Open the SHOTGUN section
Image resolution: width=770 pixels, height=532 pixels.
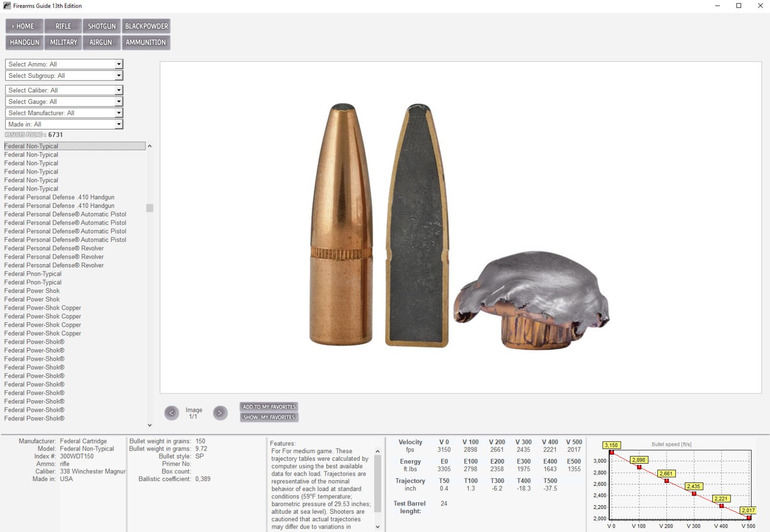click(102, 26)
